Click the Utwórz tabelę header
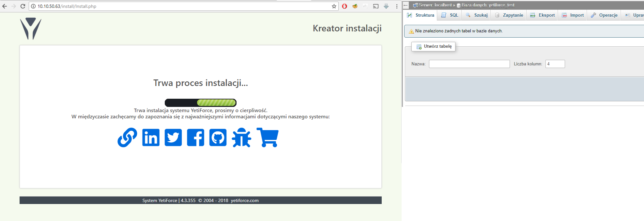Screen dimensions: 644x221 pyautogui.click(x=434, y=46)
